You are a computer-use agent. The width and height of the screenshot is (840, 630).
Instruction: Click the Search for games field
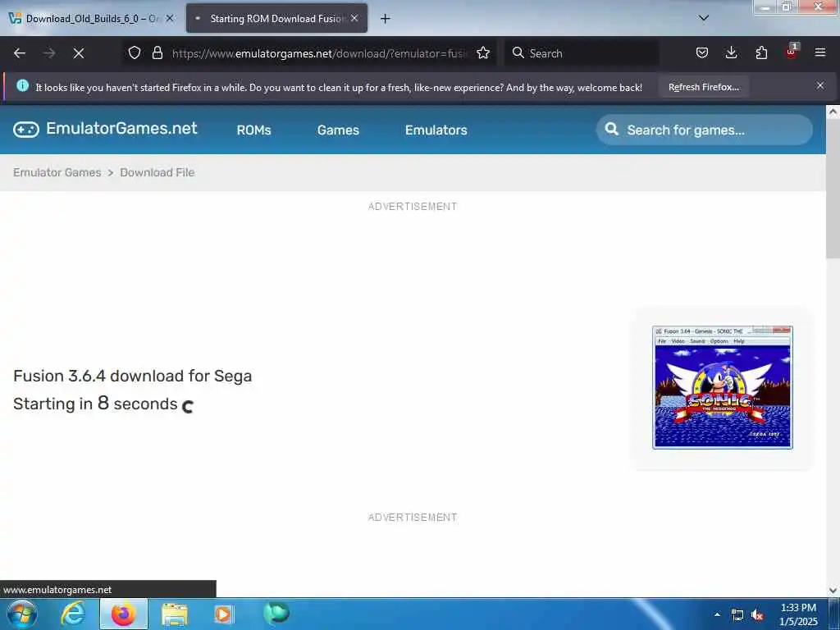(705, 130)
